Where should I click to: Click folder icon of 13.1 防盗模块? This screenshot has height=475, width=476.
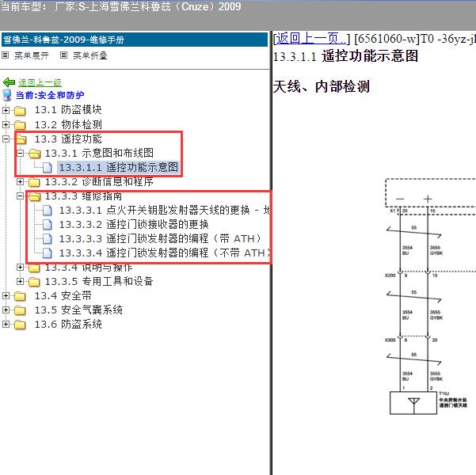[20, 111]
